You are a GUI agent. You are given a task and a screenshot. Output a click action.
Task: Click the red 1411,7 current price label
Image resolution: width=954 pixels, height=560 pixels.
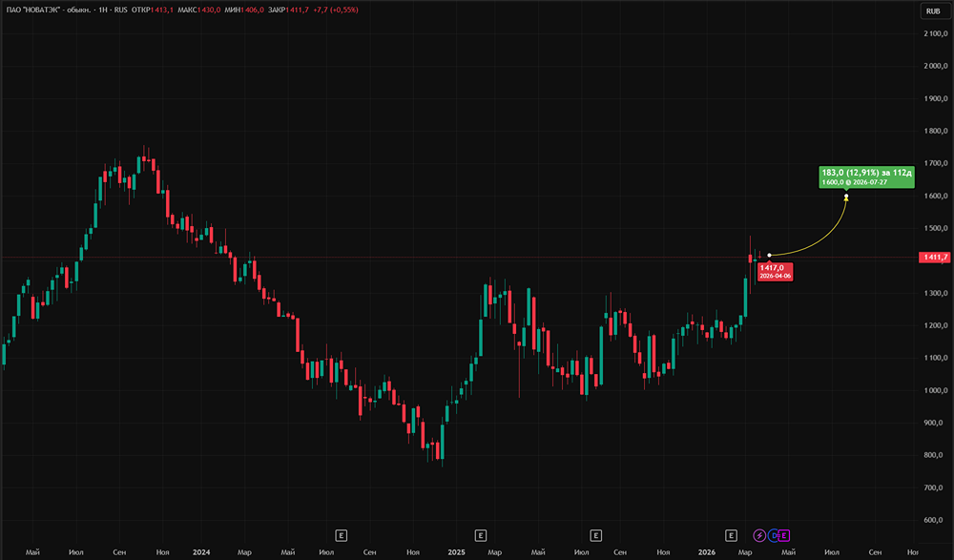tap(934, 258)
